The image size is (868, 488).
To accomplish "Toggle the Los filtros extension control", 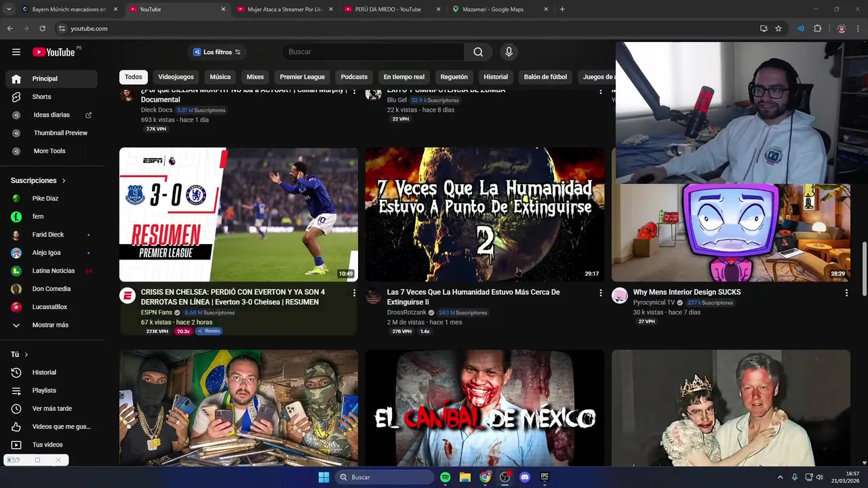I will (x=217, y=52).
